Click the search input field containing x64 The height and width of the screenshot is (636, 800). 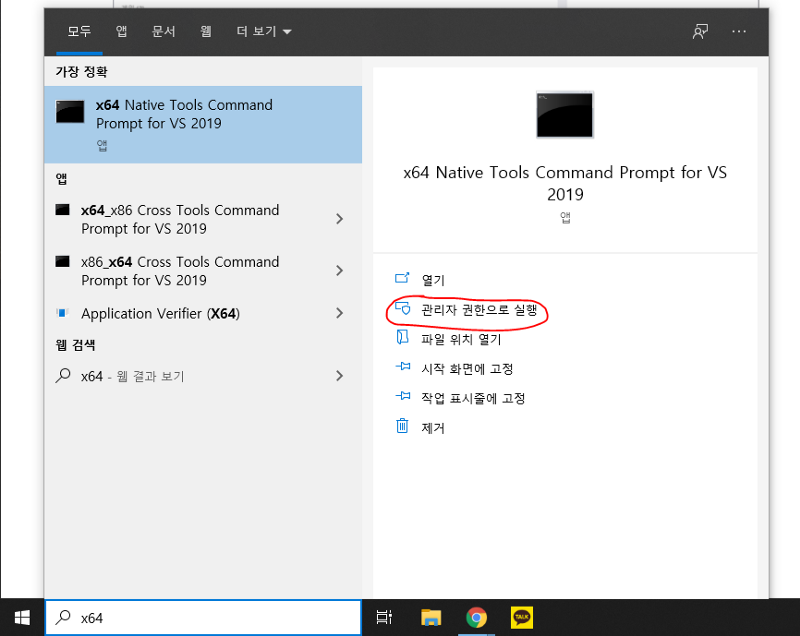[203, 618]
